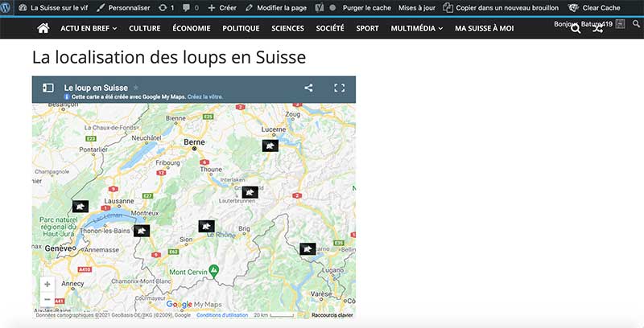Image resolution: width=644 pixels, height=328 pixels.
Task: Select the wolf marker above Le Rhône
Action: click(207, 227)
